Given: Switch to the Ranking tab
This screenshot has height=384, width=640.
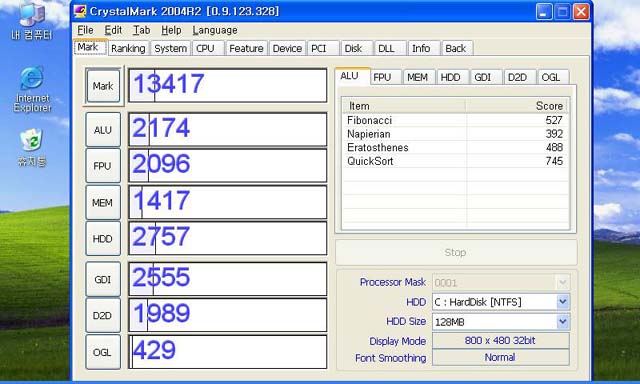Looking at the screenshot, I should (128, 49).
